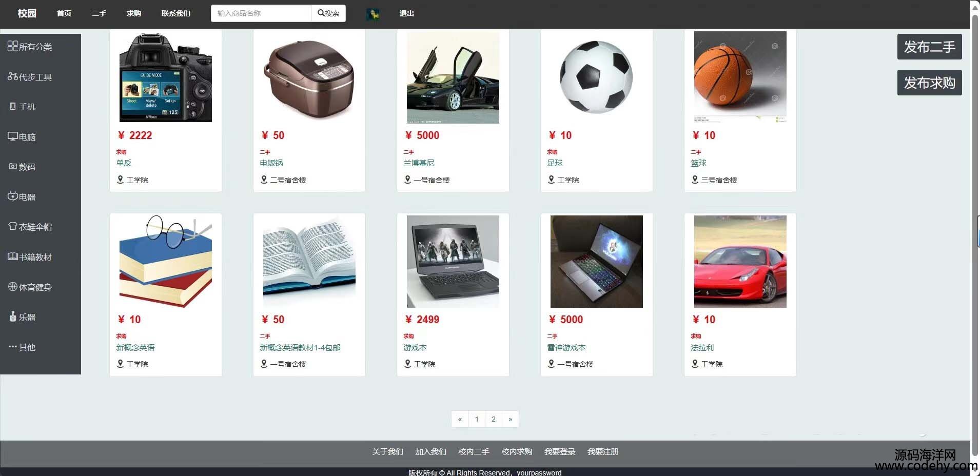
Task: Open the 书籍教材 book icon category
Action: 29,257
